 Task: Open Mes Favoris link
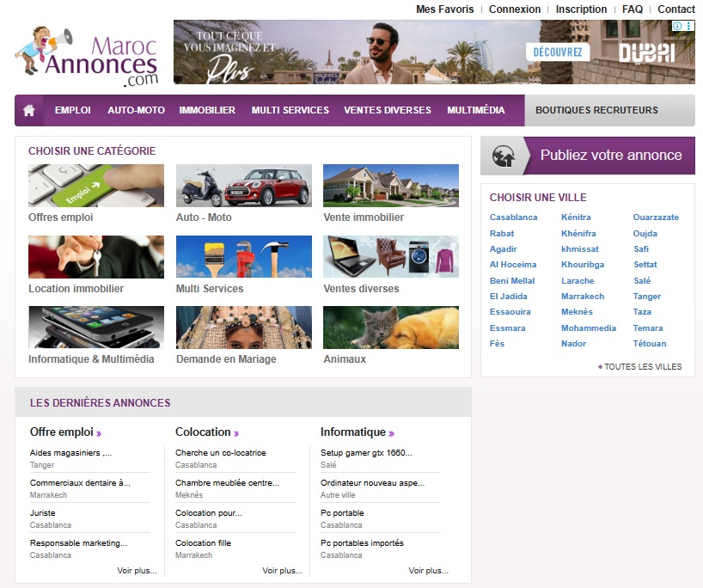tap(445, 9)
